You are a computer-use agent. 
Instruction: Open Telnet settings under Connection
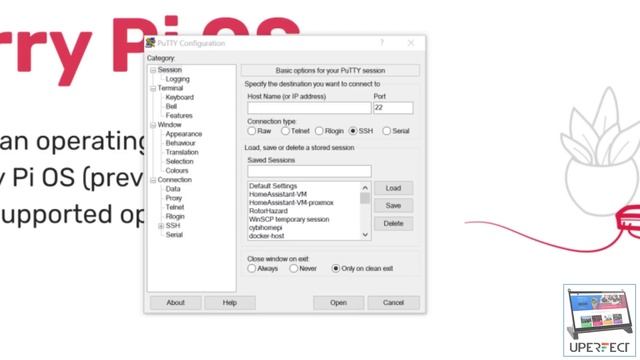click(175, 207)
